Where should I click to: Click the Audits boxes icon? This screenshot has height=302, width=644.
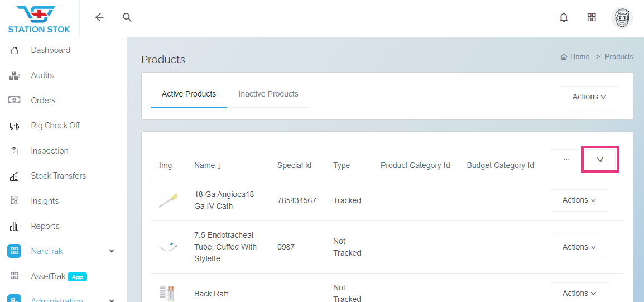(x=15, y=75)
